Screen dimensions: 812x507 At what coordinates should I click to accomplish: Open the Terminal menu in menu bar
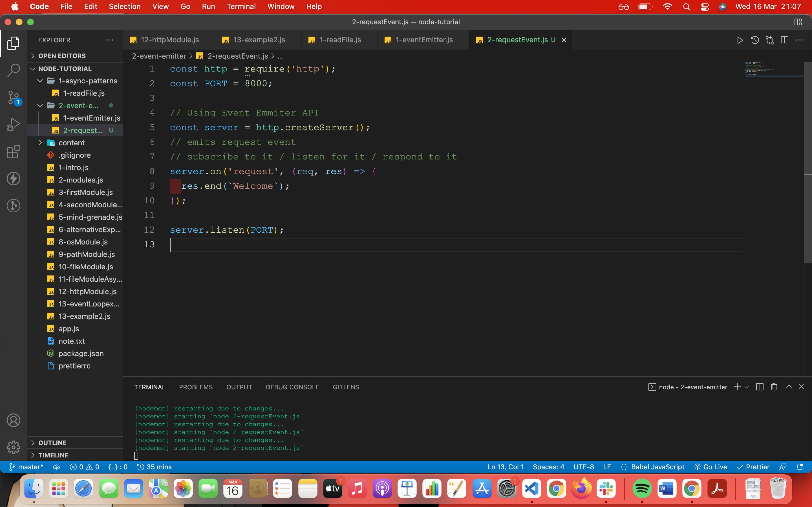point(241,6)
